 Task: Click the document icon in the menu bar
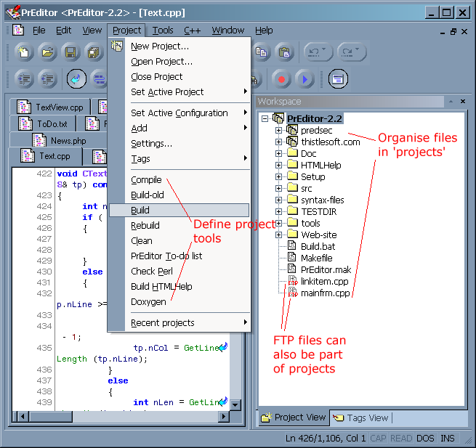point(18,30)
